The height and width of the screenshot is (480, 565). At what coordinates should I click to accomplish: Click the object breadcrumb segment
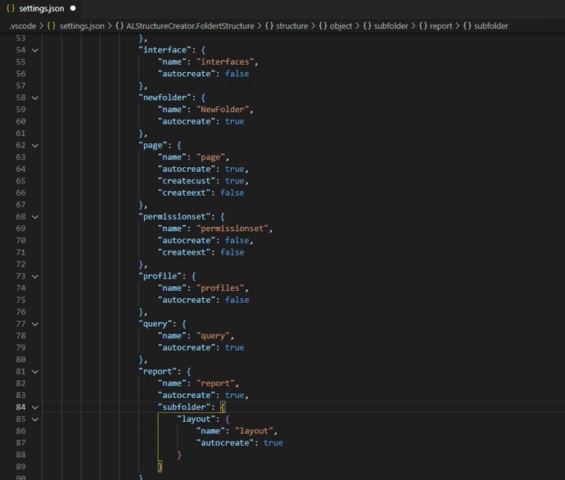(x=341, y=26)
